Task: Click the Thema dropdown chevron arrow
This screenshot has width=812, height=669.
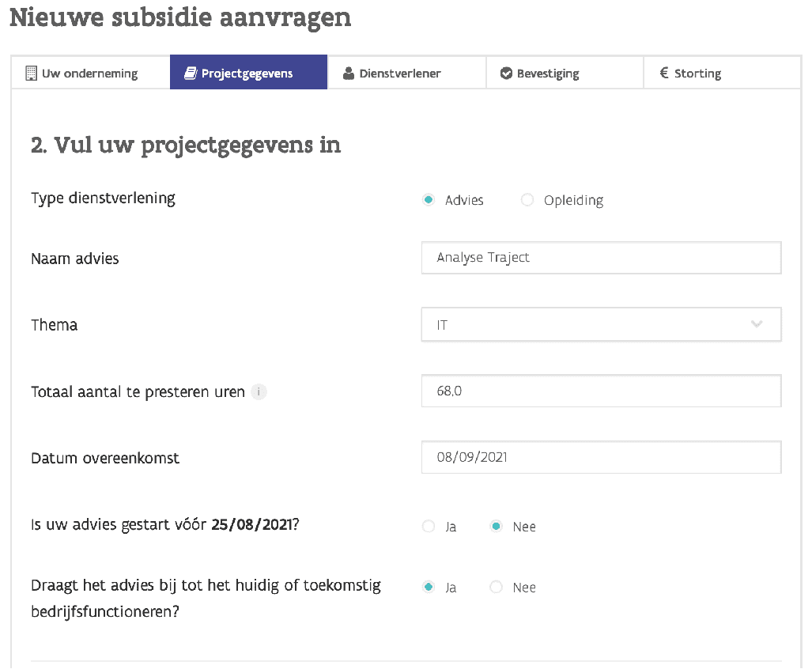Action: tap(757, 324)
